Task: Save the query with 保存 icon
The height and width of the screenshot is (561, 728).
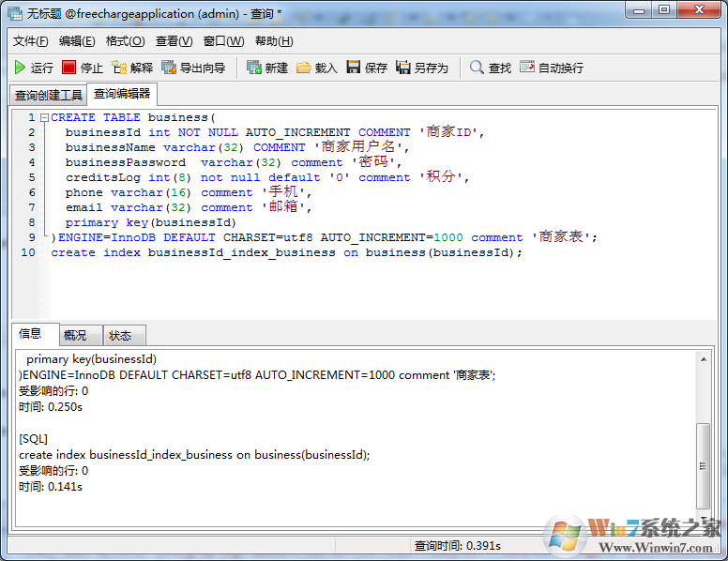Action: (x=354, y=68)
